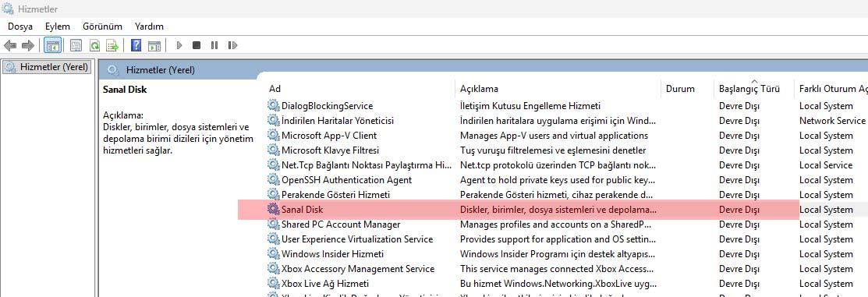The height and width of the screenshot is (297, 868).
Task: Click the gear icon of DialogBlockingService
Action: tap(274, 106)
